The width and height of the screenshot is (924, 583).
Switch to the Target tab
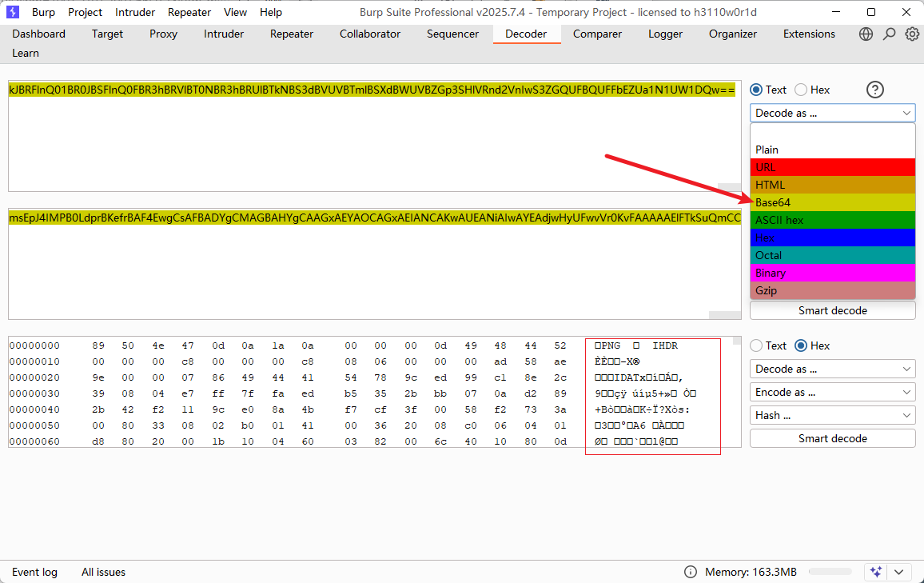click(x=107, y=34)
